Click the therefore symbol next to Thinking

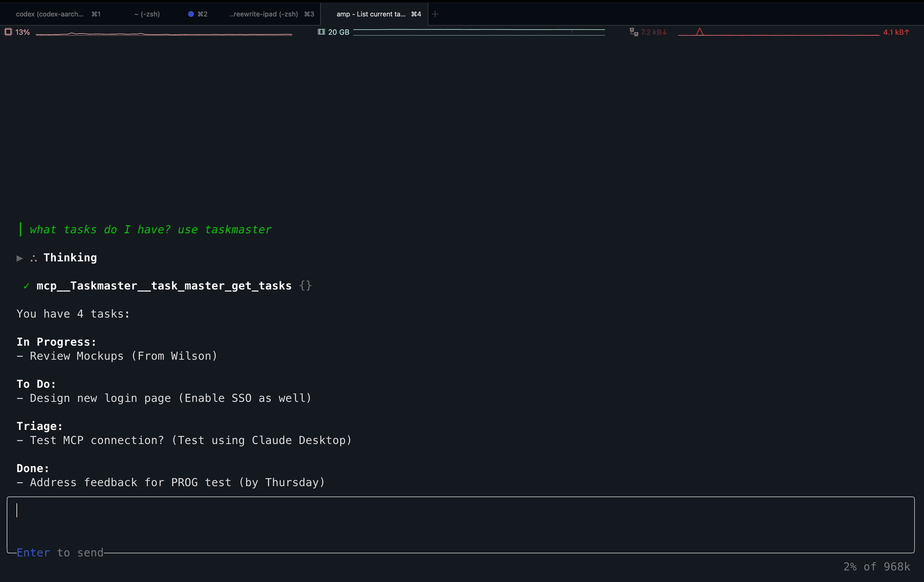[33, 258]
